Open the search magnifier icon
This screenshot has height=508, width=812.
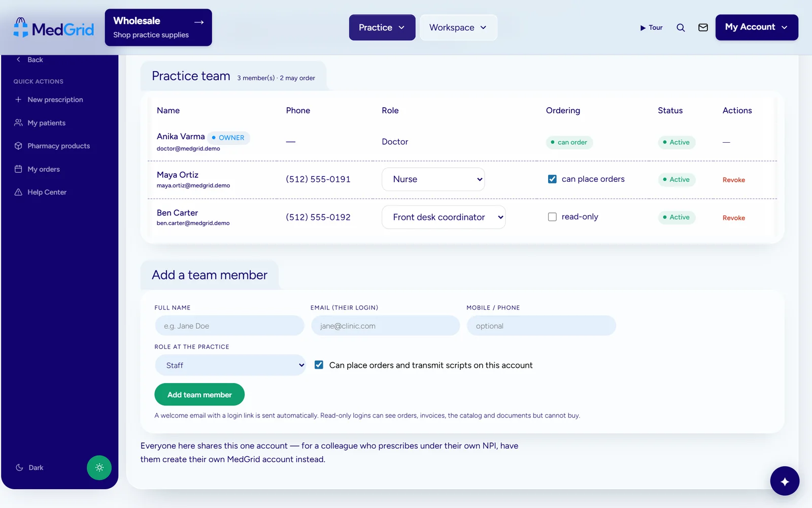click(681, 27)
